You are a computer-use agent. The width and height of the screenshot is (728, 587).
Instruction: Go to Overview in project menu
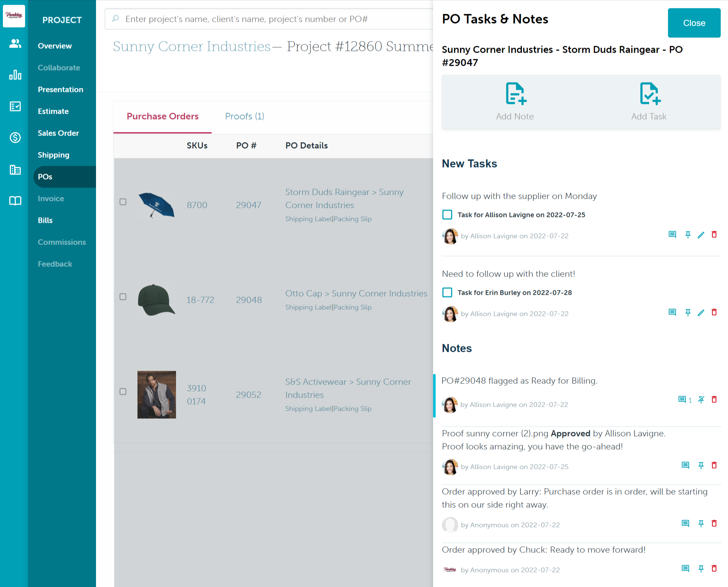[55, 46]
